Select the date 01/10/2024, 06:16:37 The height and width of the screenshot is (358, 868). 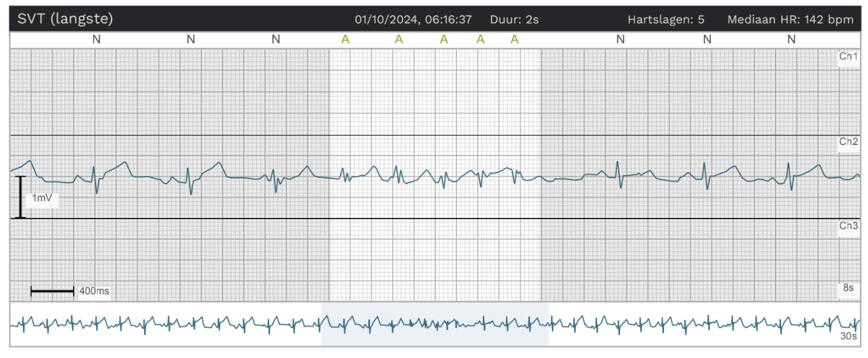click(413, 19)
